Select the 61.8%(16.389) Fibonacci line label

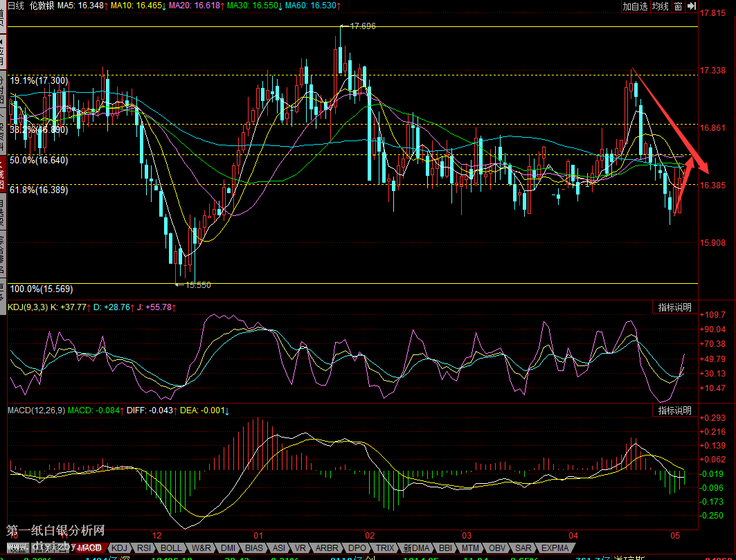tap(38, 189)
